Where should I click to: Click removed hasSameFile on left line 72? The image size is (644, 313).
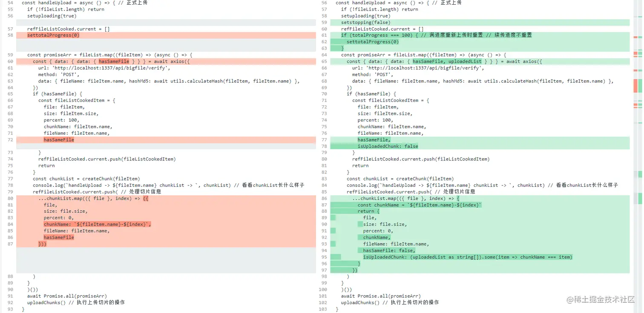[x=59, y=140]
